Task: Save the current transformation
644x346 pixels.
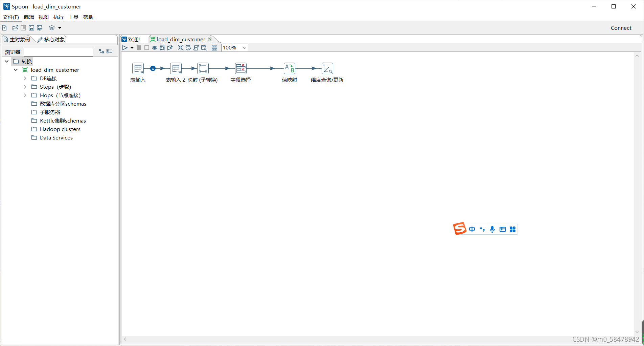Action: coord(31,28)
